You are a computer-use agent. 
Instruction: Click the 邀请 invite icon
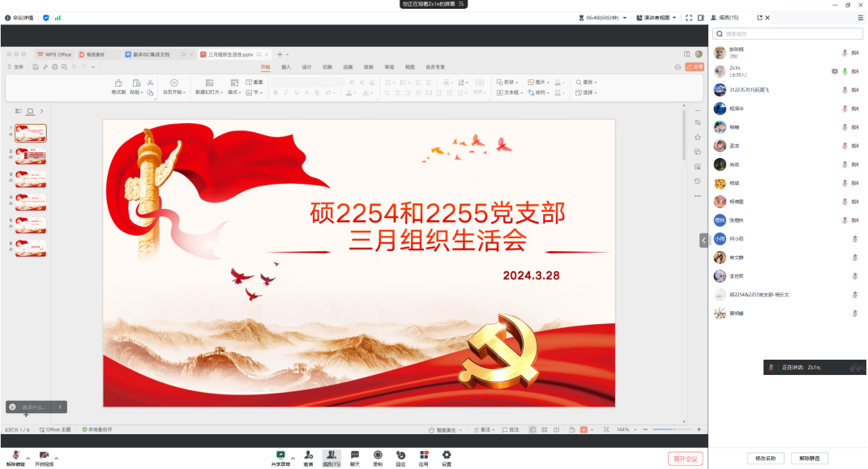tap(308, 455)
